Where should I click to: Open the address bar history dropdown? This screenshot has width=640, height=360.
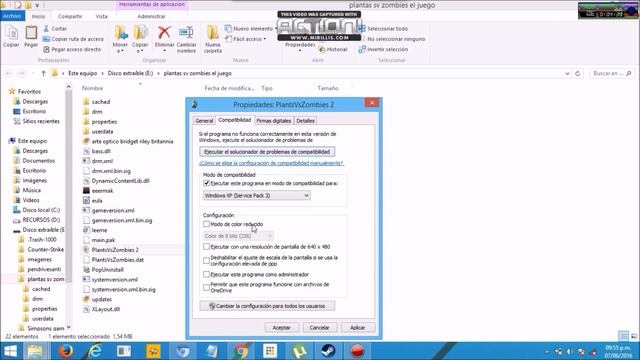(567, 73)
